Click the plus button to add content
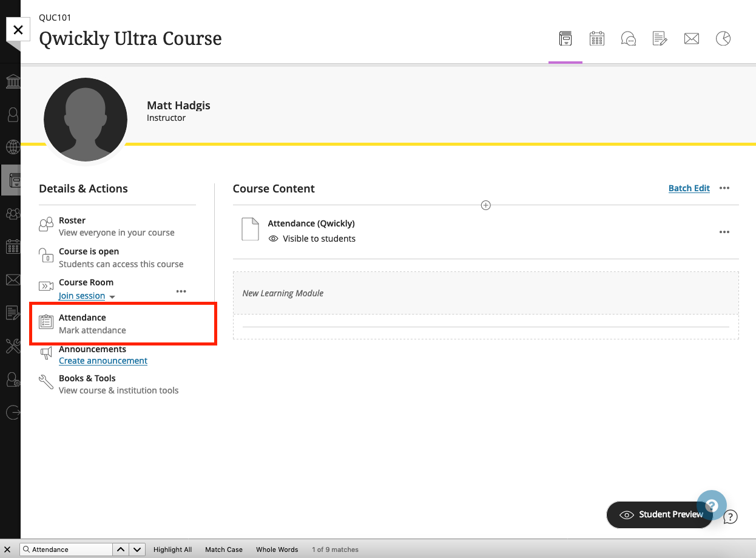The height and width of the screenshot is (558, 756). 485,205
